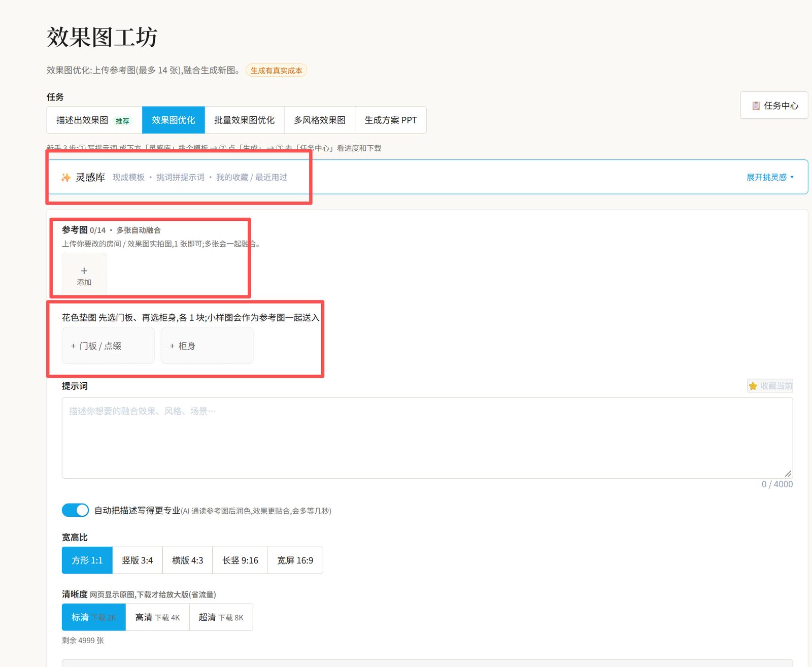Click the clipboard icon in 任务中心
The height and width of the screenshot is (667, 812).
coord(756,106)
